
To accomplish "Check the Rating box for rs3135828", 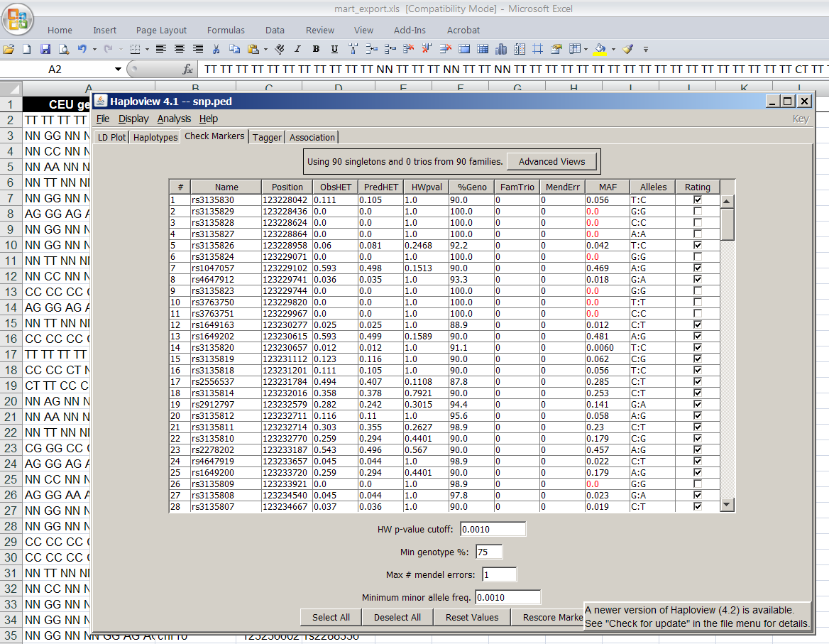I will [698, 223].
